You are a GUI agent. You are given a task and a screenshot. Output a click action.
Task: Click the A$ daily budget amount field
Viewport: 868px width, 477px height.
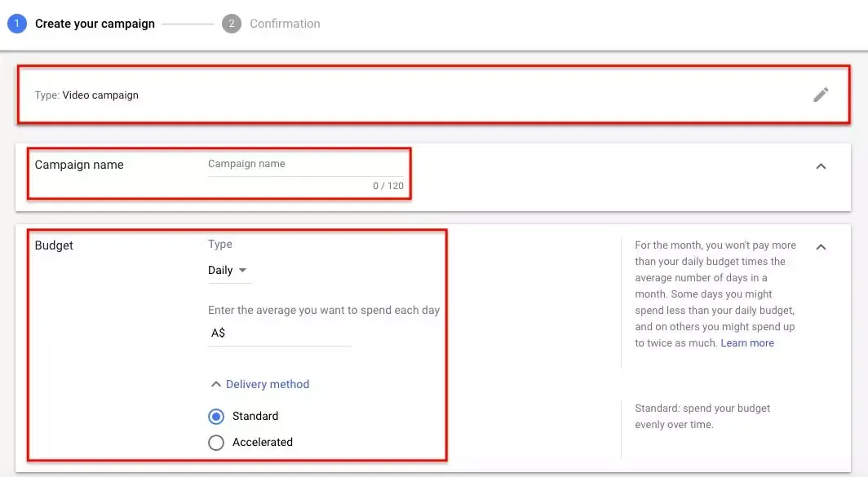coord(280,333)
